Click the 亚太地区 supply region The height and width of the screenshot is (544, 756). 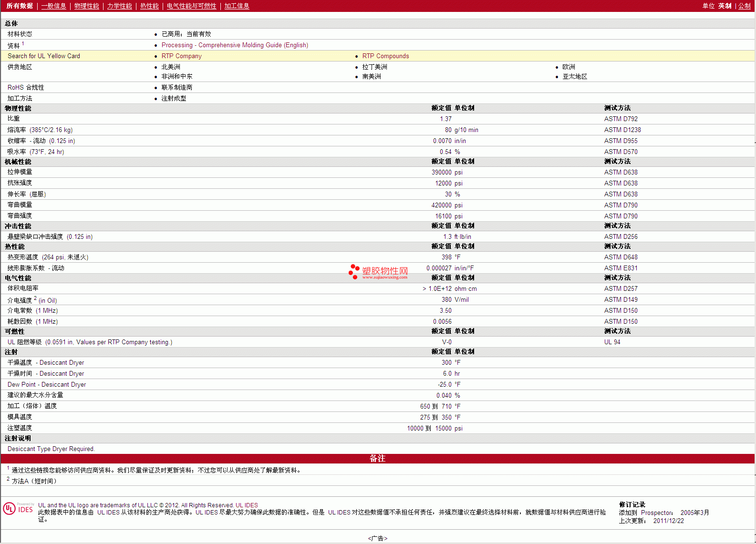coord(575,77)
